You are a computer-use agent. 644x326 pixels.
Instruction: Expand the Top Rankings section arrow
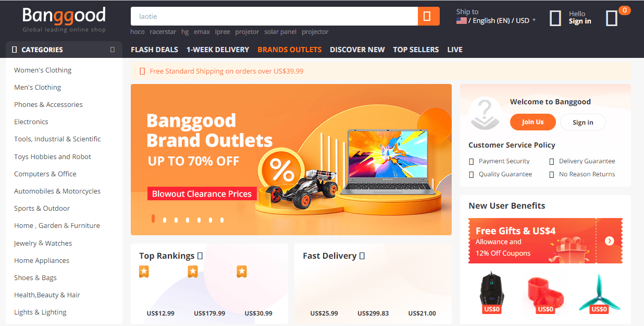[200, 256]
